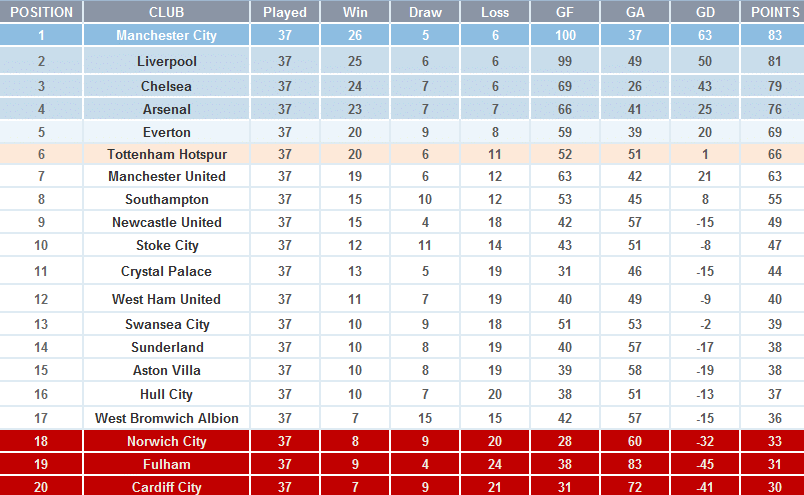Select the Played column header
Image resolution: width=804 pixels, height=495 pixels.
285,12
